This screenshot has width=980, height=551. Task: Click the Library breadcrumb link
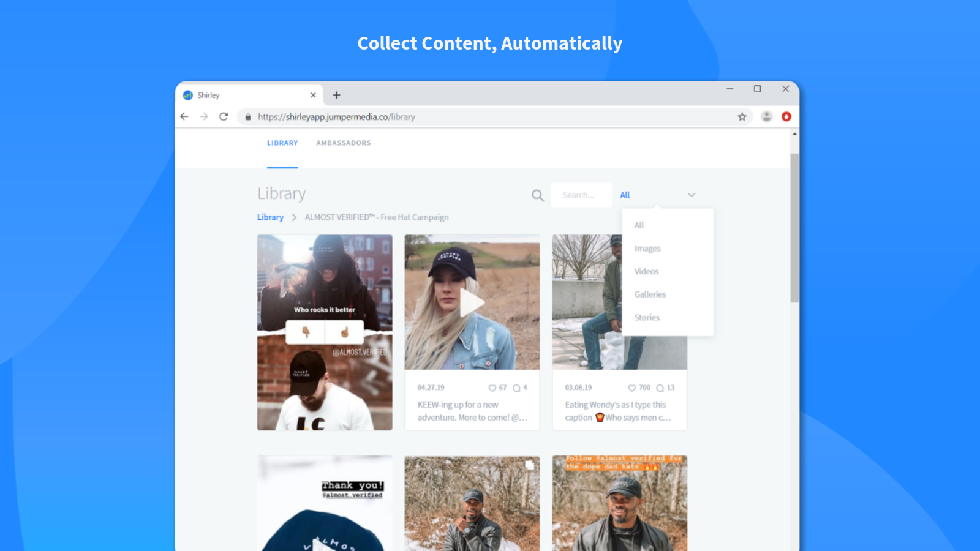[270, 217]
